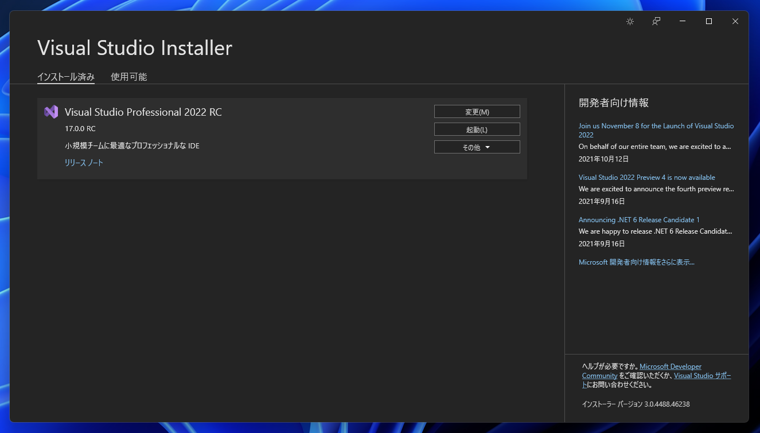Select the 'Visual Studio Professional 2022 RC' title text
This screenshot has width=760, height=433.
143,112
